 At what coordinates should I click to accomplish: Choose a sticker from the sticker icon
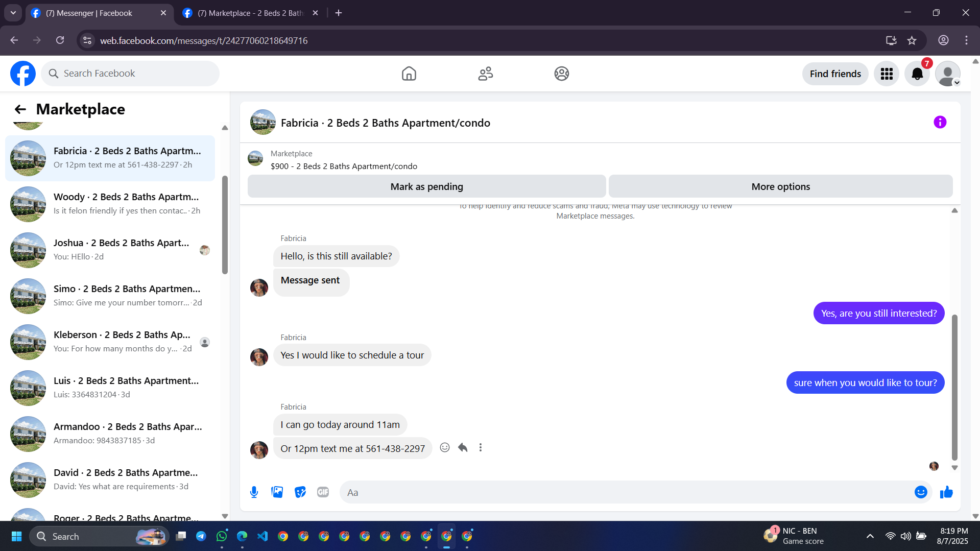(x=300, y=492)
